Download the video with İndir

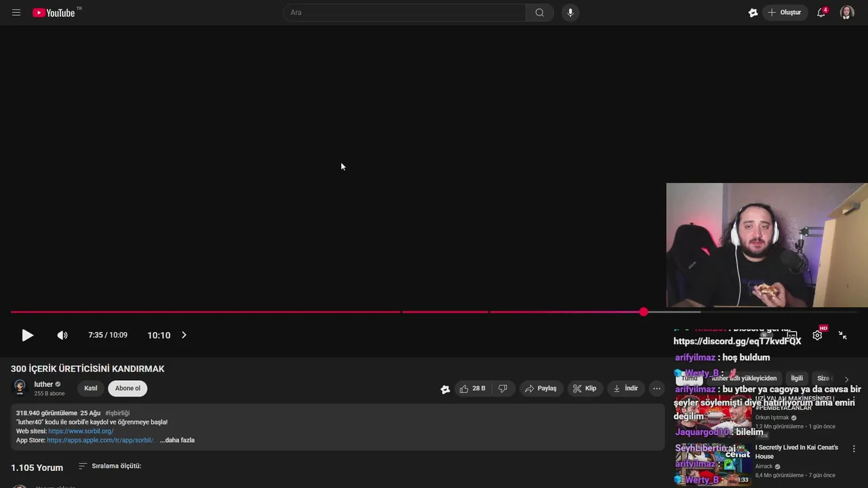click(x=625, y=388)
